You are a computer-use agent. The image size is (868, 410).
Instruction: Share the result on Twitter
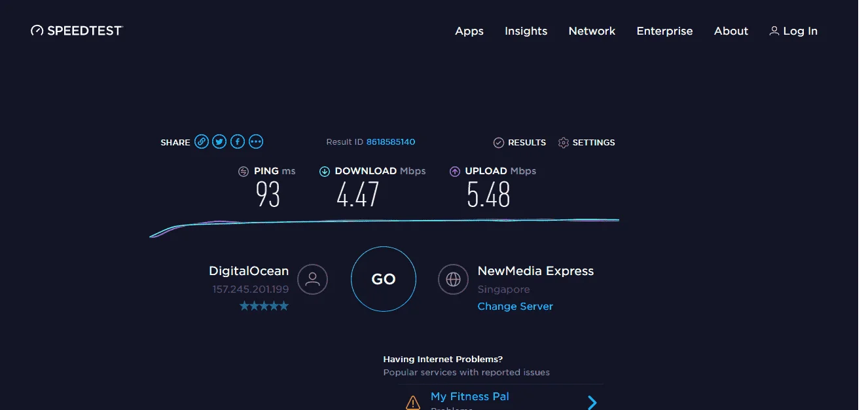219,141
